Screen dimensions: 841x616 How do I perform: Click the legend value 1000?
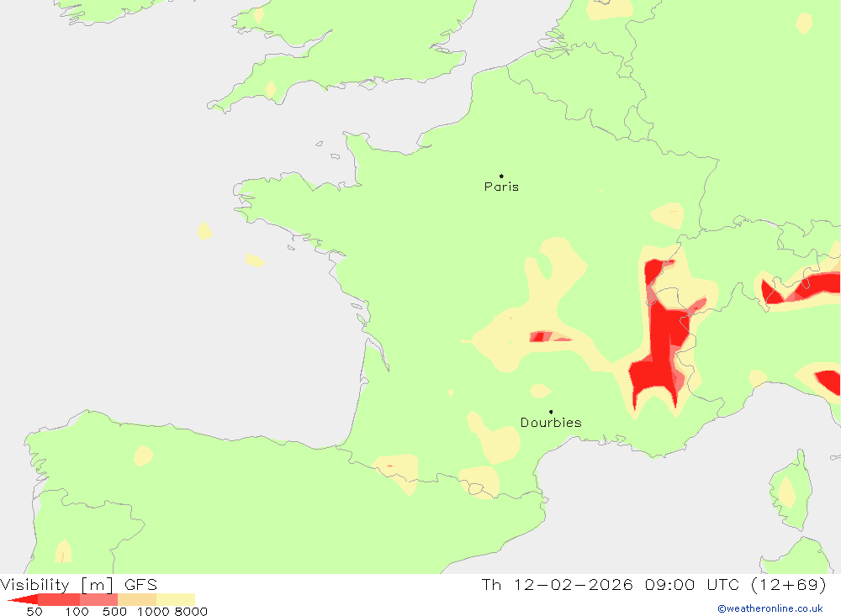pos(153,612)
